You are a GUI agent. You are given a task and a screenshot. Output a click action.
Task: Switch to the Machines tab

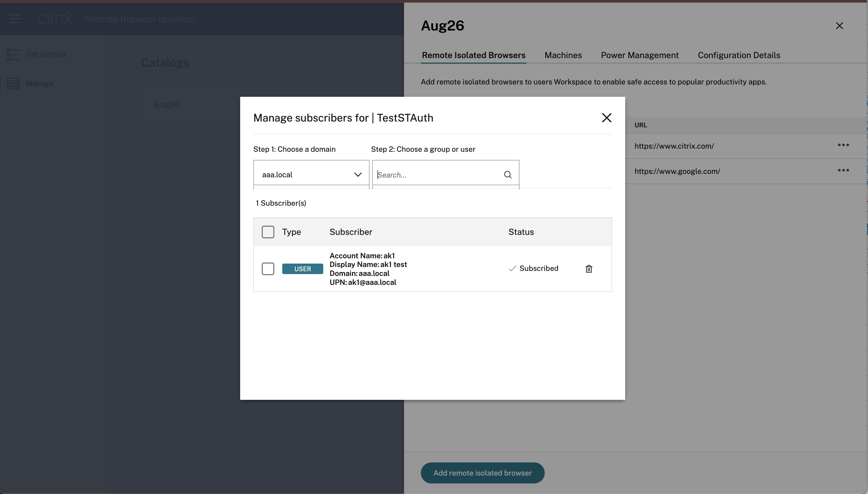pyautogui.click(x=563, y=54)
